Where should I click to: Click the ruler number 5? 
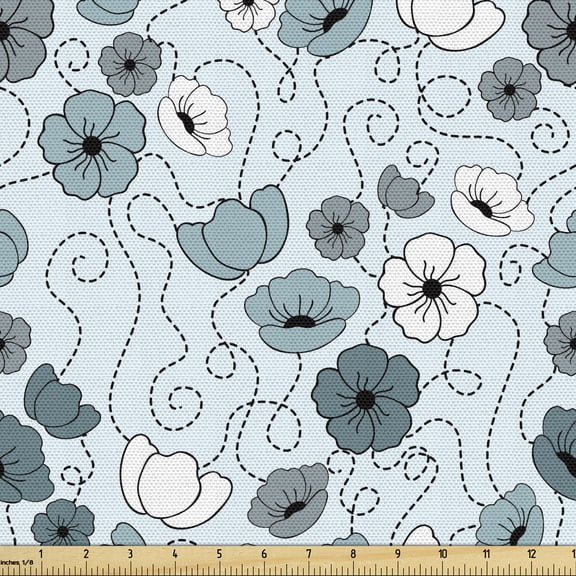(x=219, y=554)
